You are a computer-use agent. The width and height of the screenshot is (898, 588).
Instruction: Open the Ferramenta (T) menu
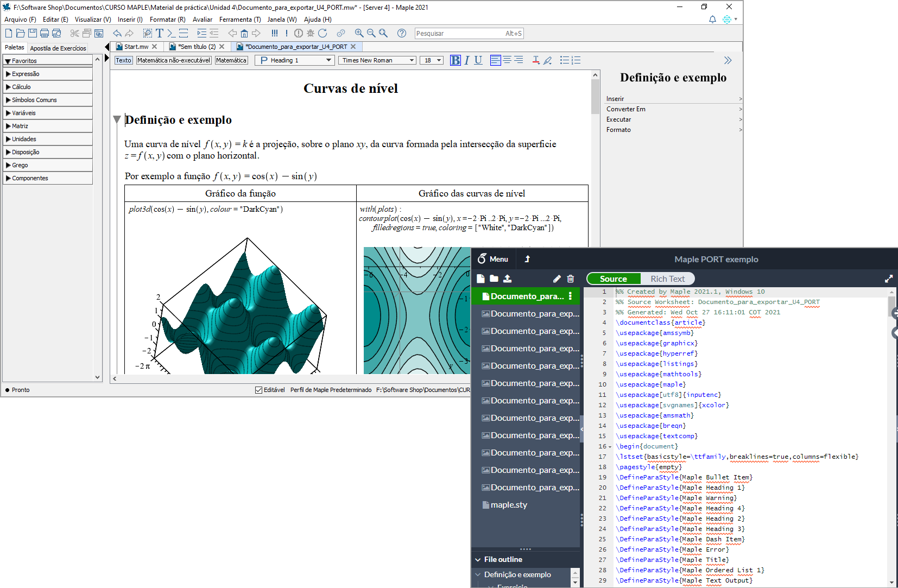pos(240,20)
